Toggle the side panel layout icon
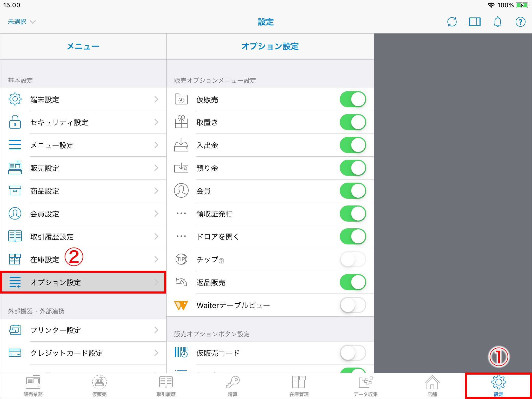 [x=475, y=22]
